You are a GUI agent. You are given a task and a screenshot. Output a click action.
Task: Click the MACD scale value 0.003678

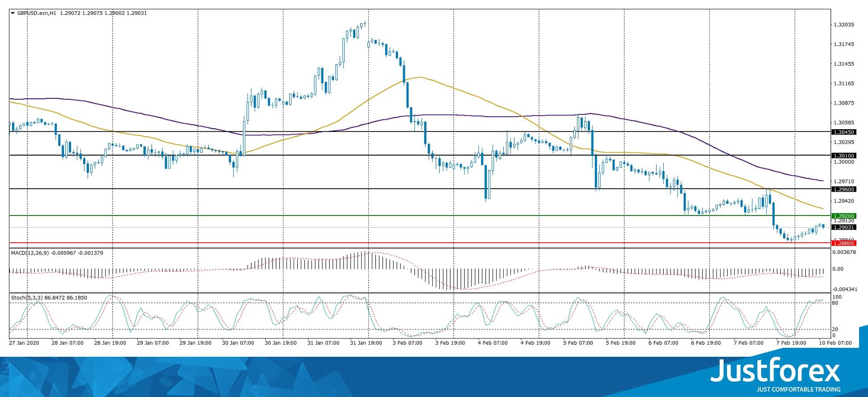845,252
